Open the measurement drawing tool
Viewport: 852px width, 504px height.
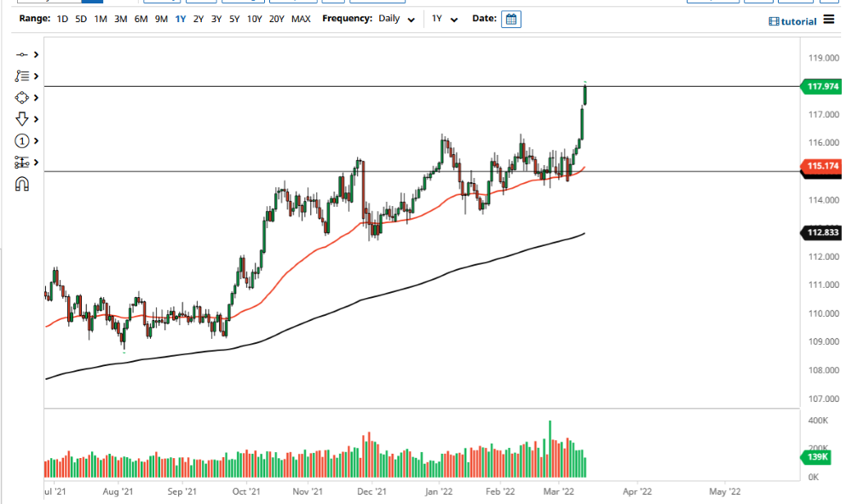click(22, 162)
